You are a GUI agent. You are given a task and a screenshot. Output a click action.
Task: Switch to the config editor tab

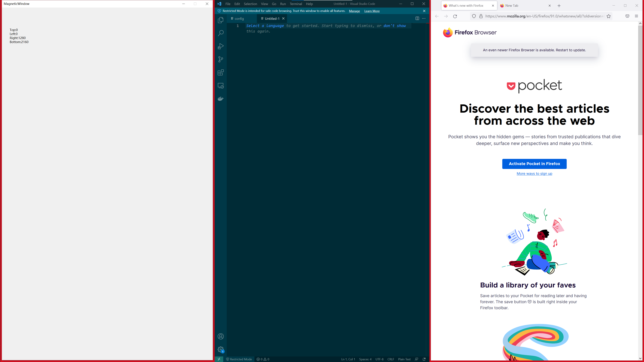[239, 18]
